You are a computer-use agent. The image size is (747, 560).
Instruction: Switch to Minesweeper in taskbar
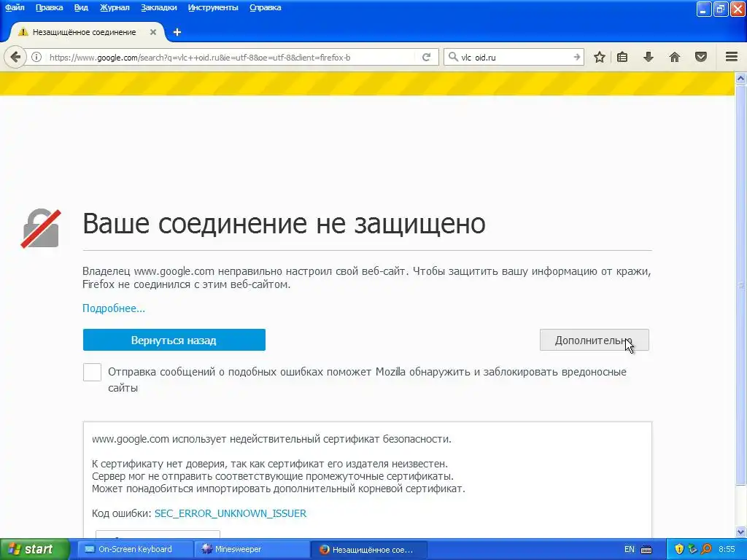(251, 549)
